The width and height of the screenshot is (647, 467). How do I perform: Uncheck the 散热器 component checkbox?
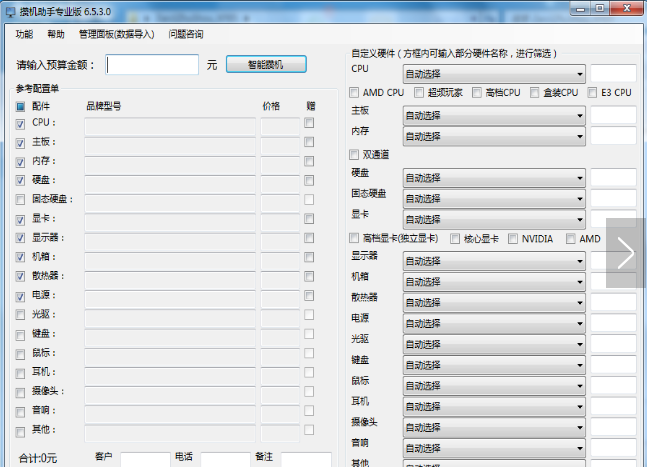pos(20,277)
